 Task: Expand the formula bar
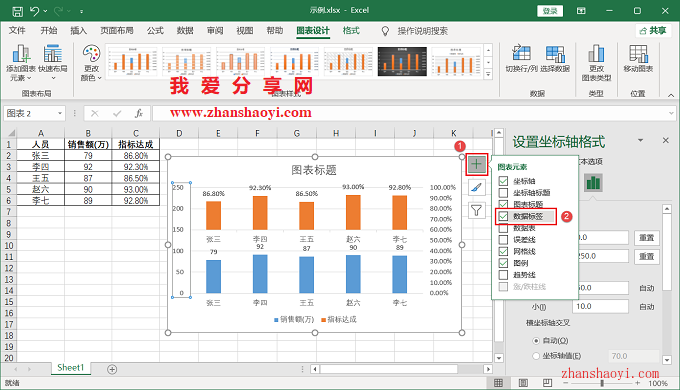click(x=671, y=113)
